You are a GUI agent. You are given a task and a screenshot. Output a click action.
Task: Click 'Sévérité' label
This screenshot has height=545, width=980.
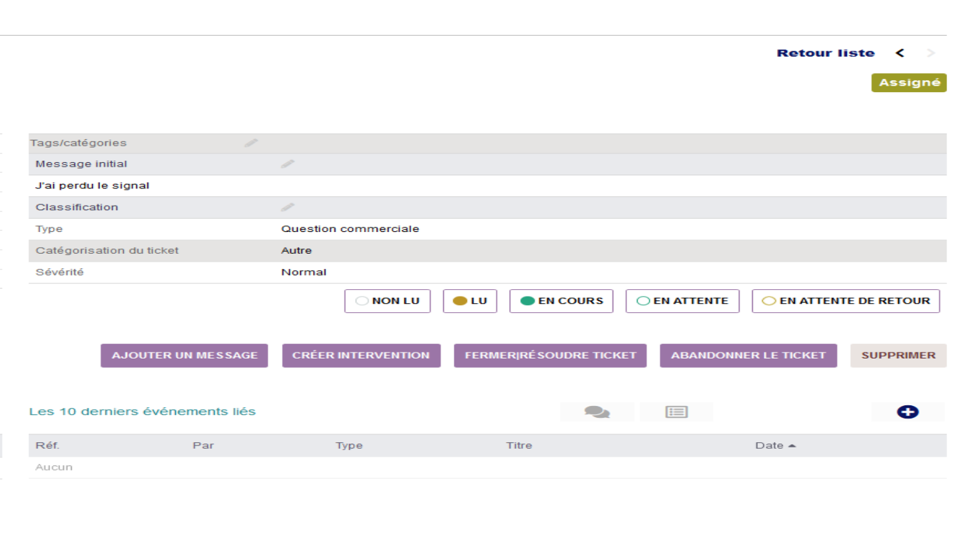(x=59, y=272)
